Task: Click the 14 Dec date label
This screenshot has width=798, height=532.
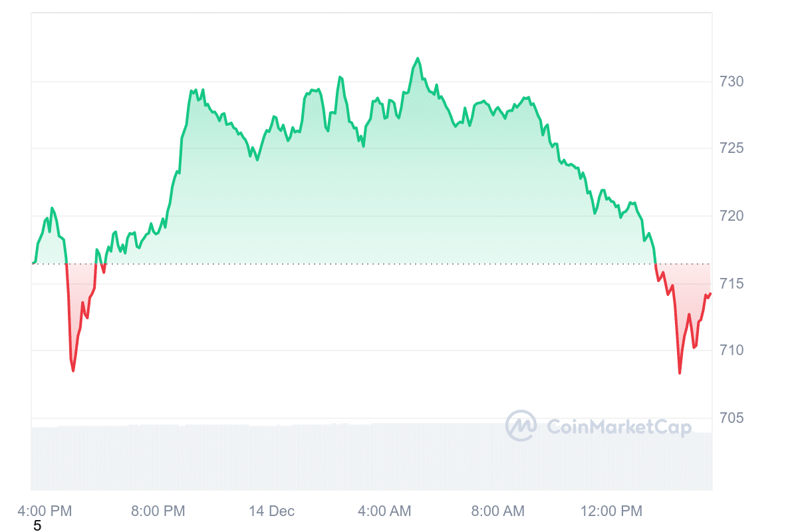Action: (271, 511)
